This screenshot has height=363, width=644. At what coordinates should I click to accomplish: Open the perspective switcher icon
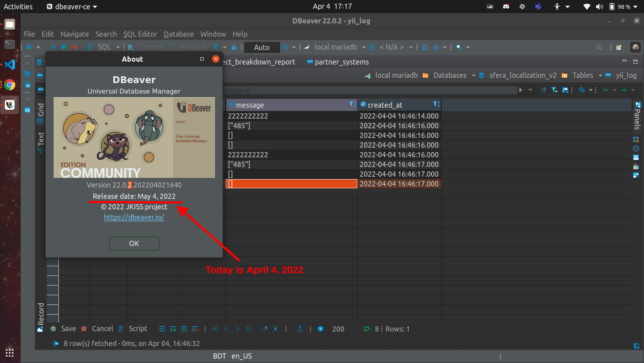click(x=619, y=48)
